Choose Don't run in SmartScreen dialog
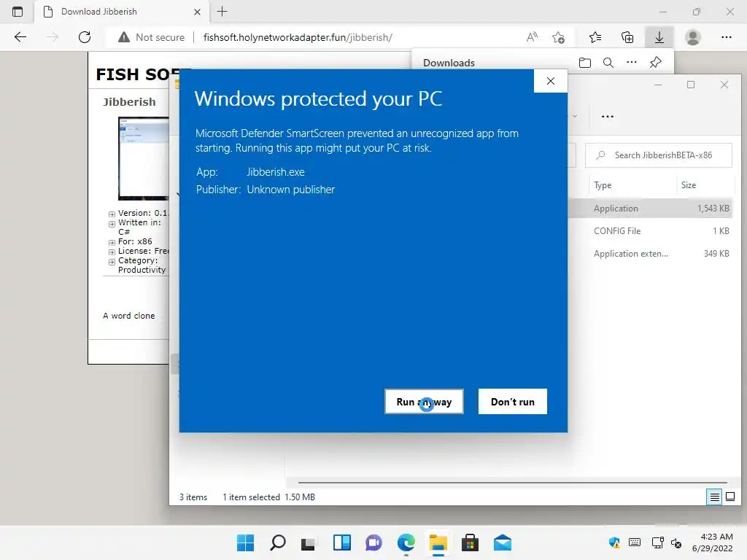Image resolution: width=747 pixels, height=560 pixels. click(x=513, y=402)
